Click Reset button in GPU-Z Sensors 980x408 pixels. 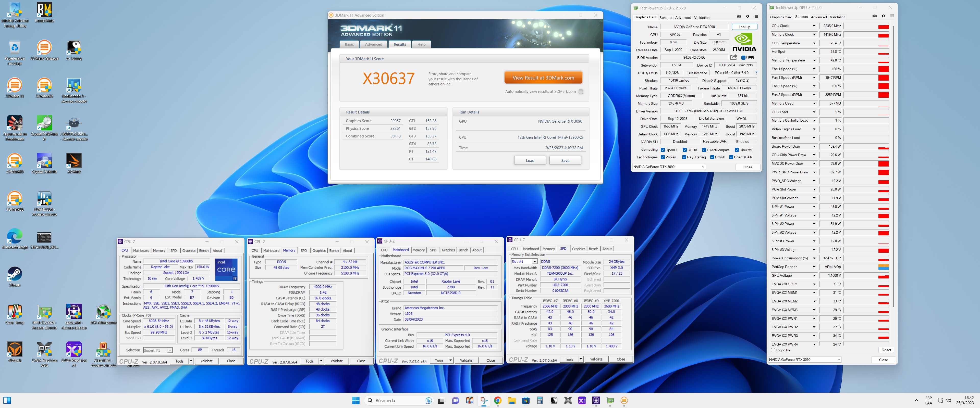coord(886,350)
